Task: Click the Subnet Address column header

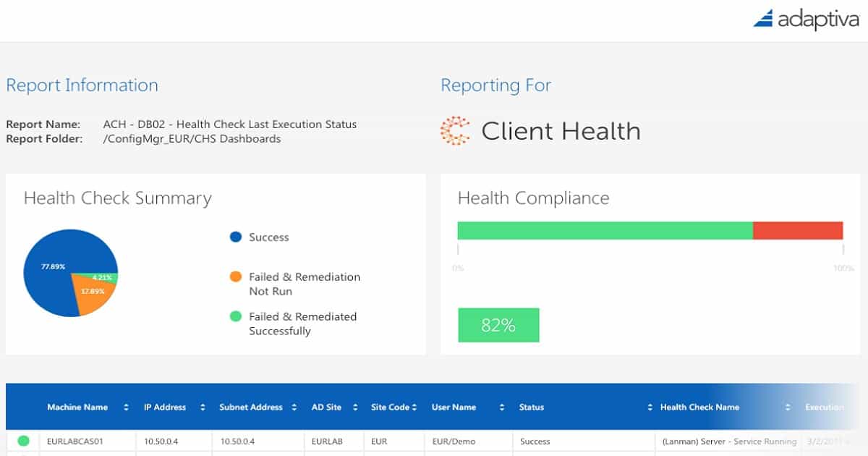Action: tap(252, 408)
